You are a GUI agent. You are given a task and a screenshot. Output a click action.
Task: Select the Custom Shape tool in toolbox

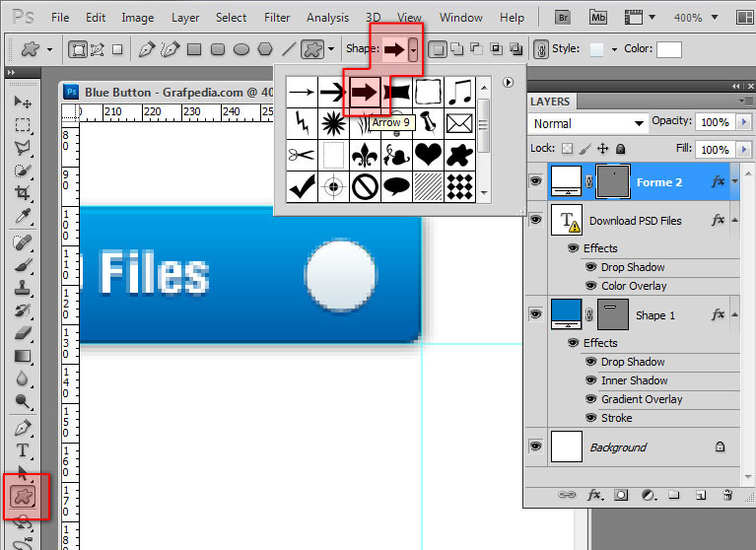pos(23,496)
